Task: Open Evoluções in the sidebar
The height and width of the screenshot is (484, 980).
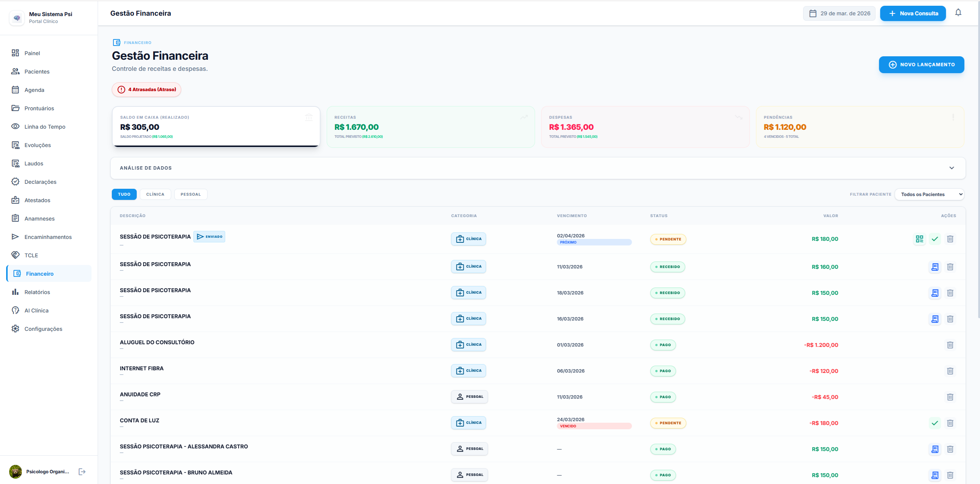Action: coord(49,145)
